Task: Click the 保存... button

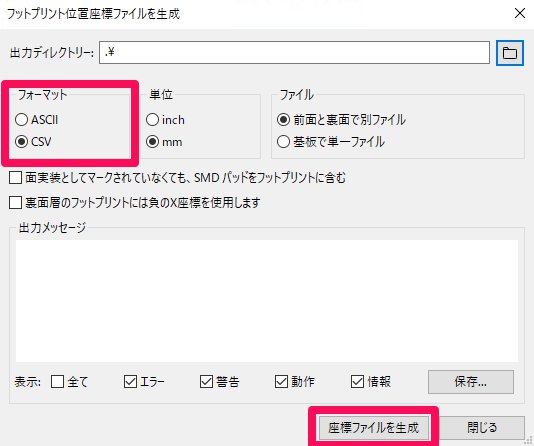Action: pyautogui.click(x=471, y=382)
